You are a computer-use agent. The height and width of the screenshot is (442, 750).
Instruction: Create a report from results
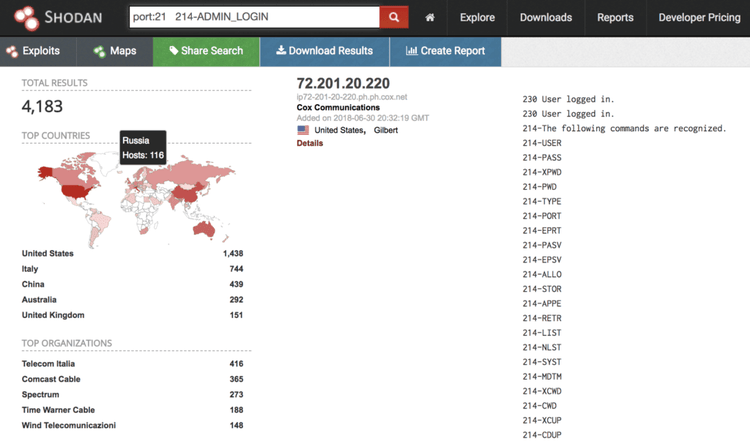(x=445, y=51)
